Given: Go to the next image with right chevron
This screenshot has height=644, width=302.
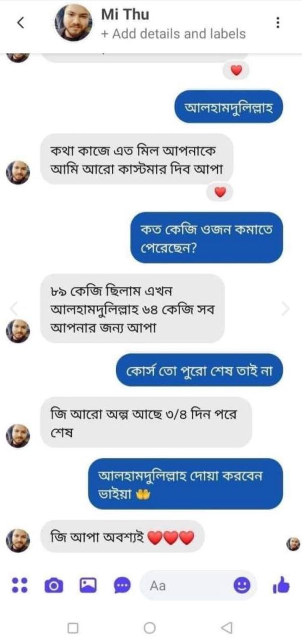Looking at the screenshot, I should [286, 308].
